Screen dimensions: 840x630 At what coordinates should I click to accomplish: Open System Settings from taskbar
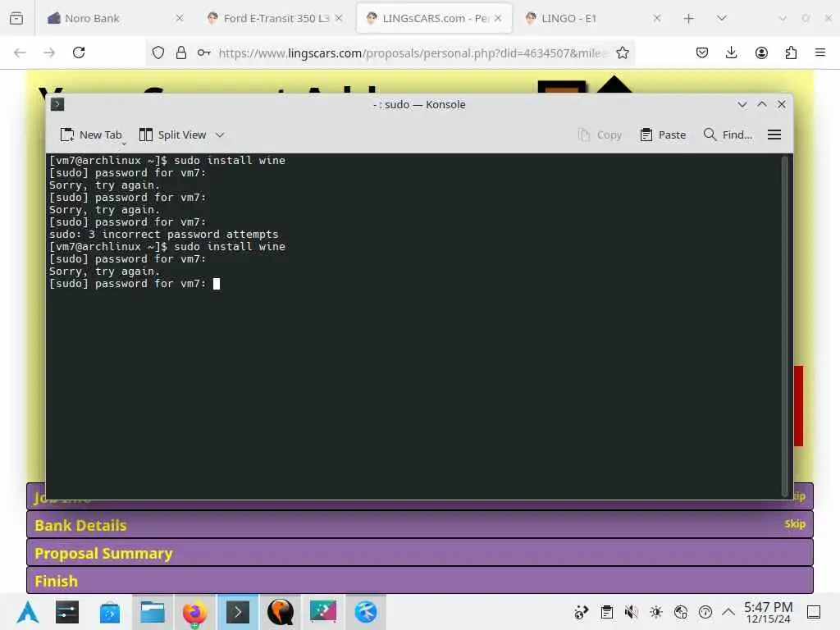pyautogui.click(x=67, y=612)
